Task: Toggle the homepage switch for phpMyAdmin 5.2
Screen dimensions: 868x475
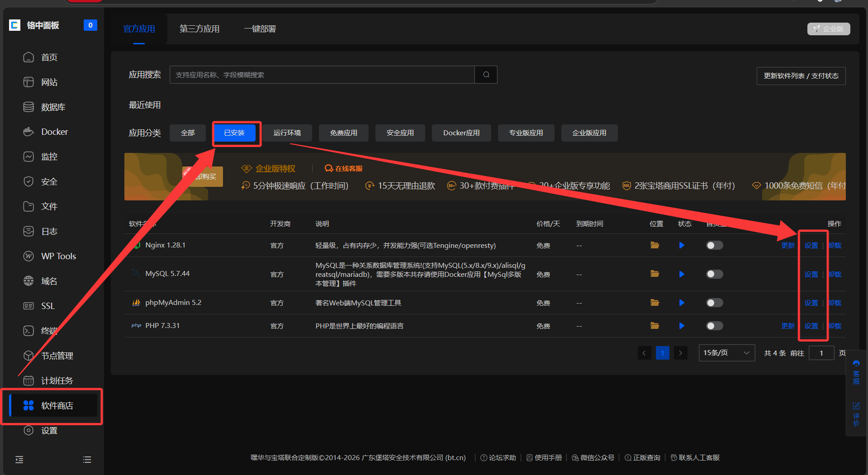Action: [715, 303]
